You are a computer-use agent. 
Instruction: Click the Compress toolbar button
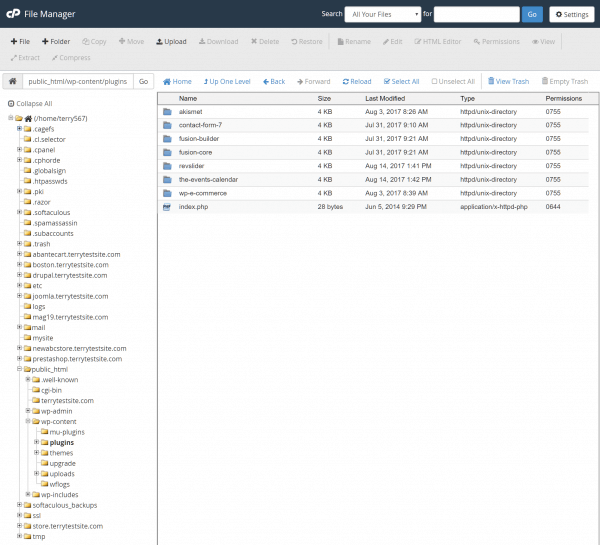pos(71,58)
